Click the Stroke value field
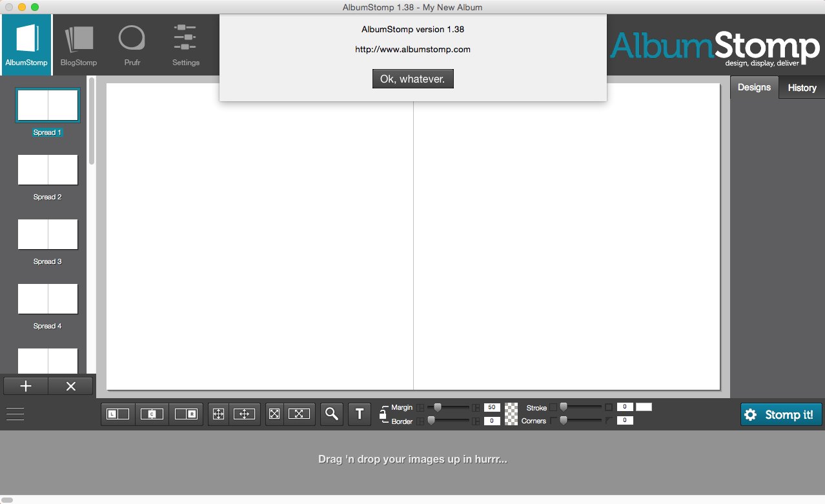Viewport: 825px width, 504px height. (x=625, y=407)
